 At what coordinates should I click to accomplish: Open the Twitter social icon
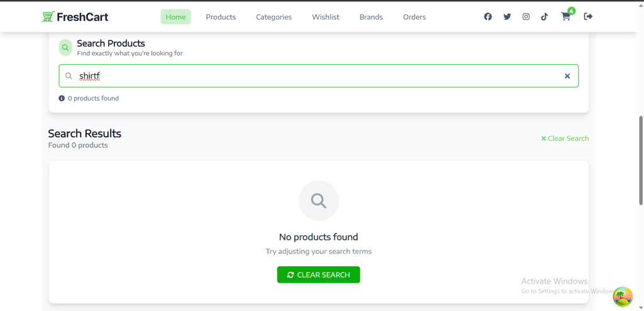click(x=507, y=17)
